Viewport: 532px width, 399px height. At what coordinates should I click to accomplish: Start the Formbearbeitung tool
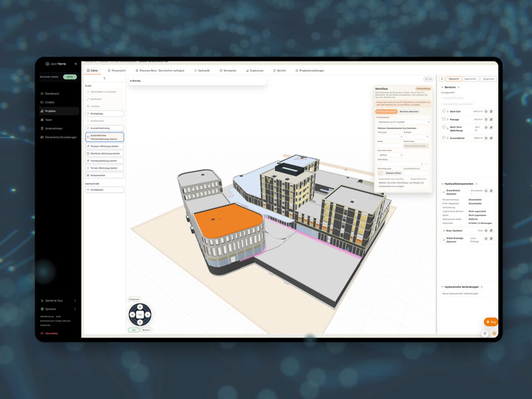(x=104, y=161)
